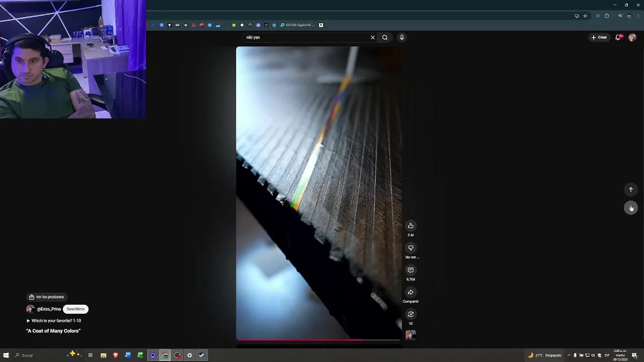
Task: Click the "A Coat of Many Colors" title
Action: [x=53, y=331]
